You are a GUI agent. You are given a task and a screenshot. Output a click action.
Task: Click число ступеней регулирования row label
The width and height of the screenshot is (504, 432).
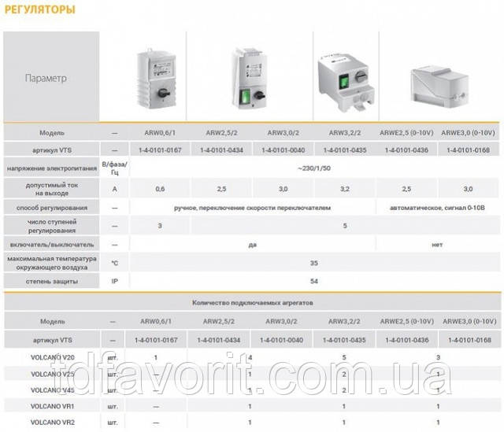(52, 226)
